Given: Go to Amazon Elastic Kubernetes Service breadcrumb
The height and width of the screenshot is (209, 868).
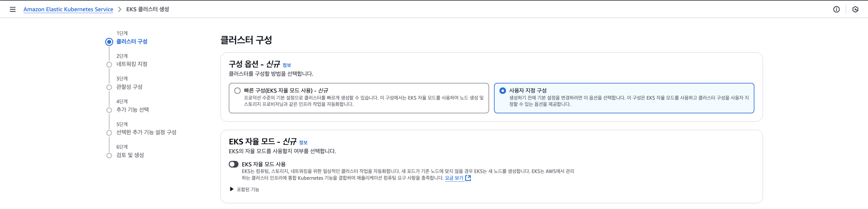Looking at the screenshot, I should (x=69, y=9).
